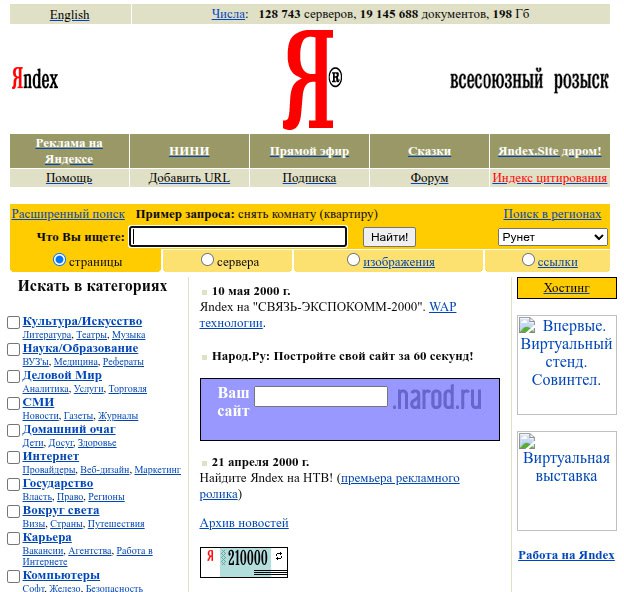624x592 pixels.
Task: Open the Театры subcategory link
Action: [x=92, y=335]
